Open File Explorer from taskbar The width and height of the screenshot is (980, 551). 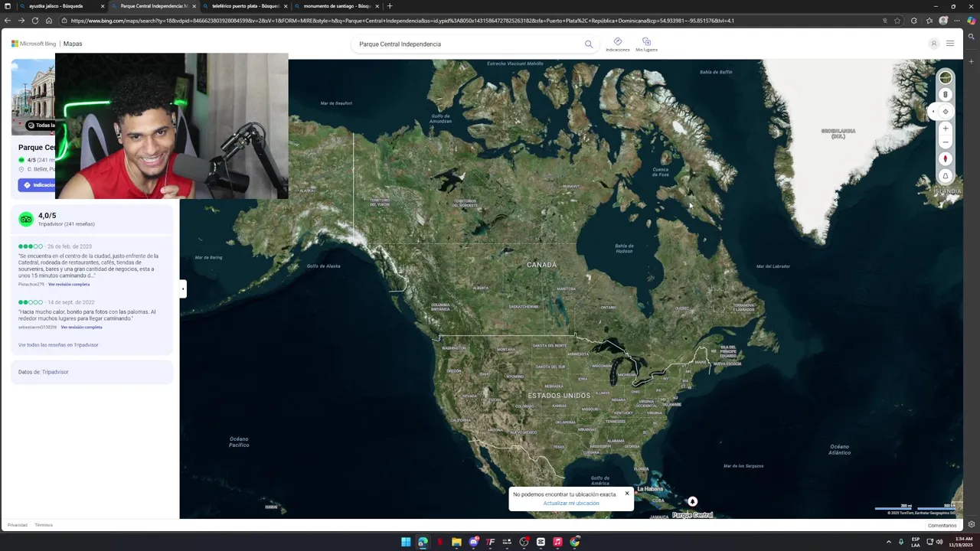456,542
